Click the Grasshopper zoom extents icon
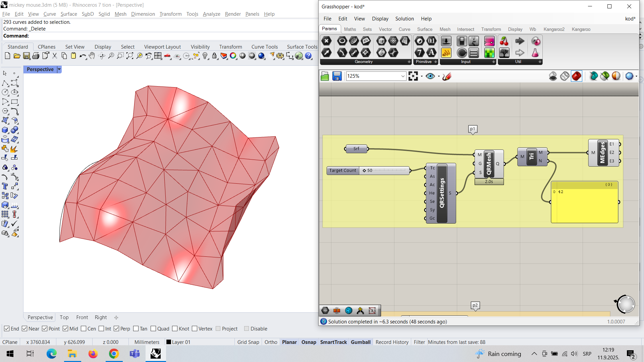 click(x=413, y=76)
